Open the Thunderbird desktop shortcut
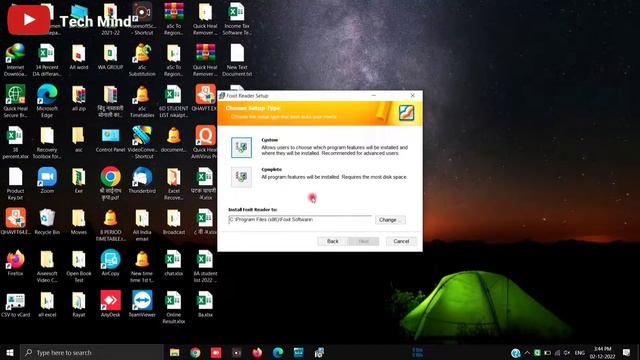The image size is (640, 360). [142, 180]
